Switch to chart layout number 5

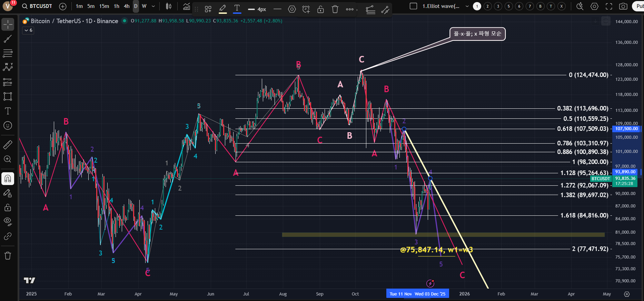pos(508,6)
